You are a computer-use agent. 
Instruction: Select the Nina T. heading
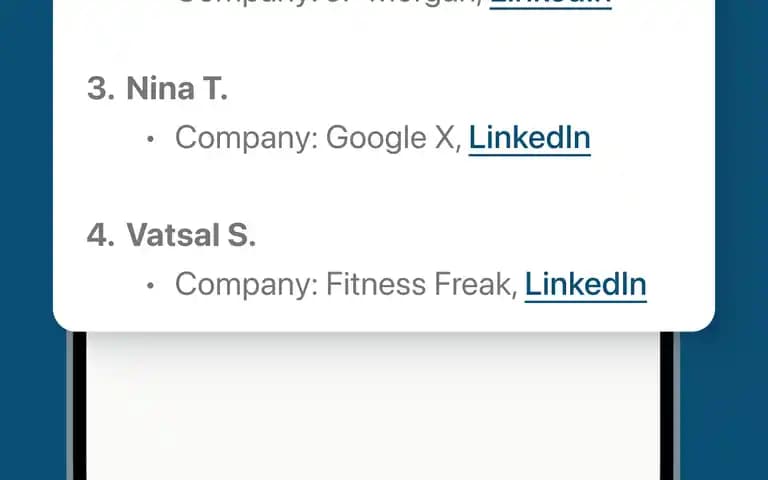coord(177,88)
